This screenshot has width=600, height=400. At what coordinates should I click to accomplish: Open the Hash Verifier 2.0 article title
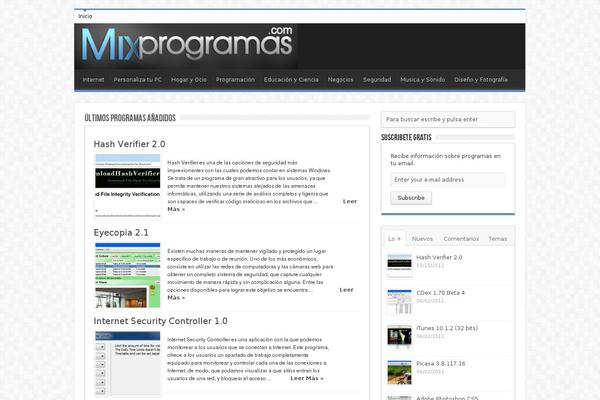click(x=129, y=144)
